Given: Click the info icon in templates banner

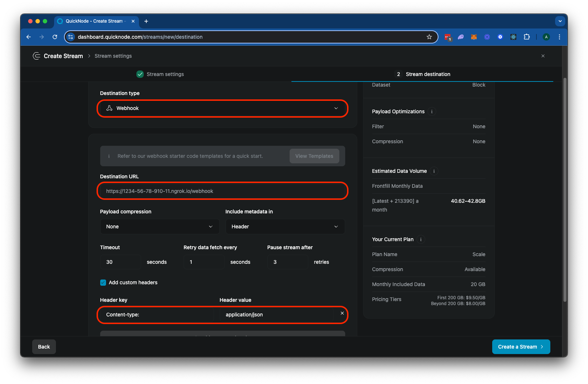Looking at the screenshot, I should 109,156.
